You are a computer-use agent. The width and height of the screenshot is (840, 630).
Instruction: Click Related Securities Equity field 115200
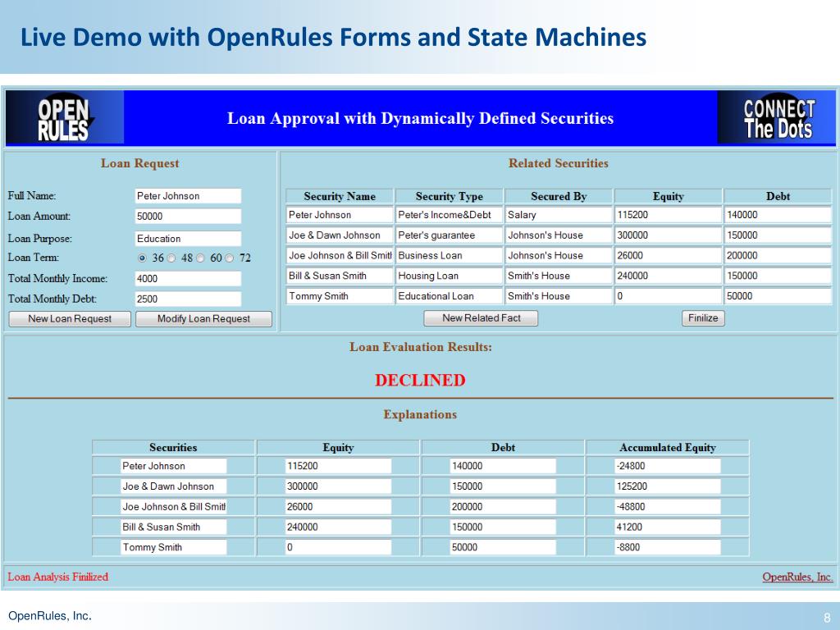(x=668, y=215)
